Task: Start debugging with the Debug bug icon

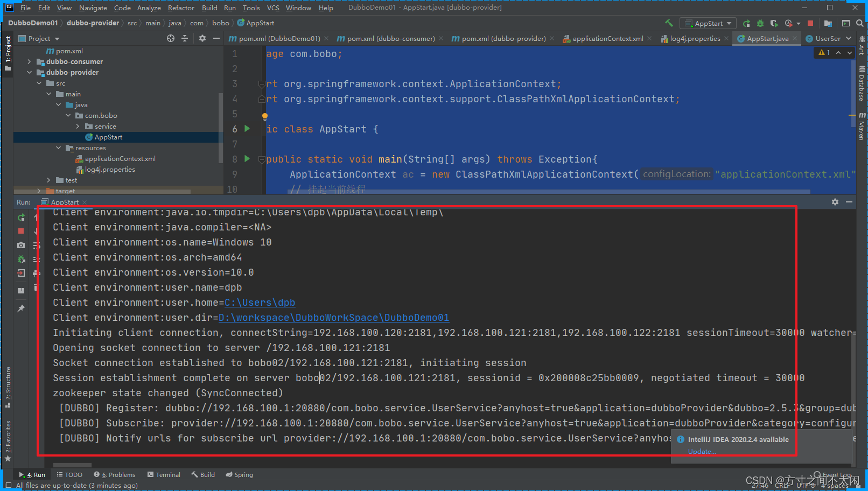Action: click(x=759, y=23)
